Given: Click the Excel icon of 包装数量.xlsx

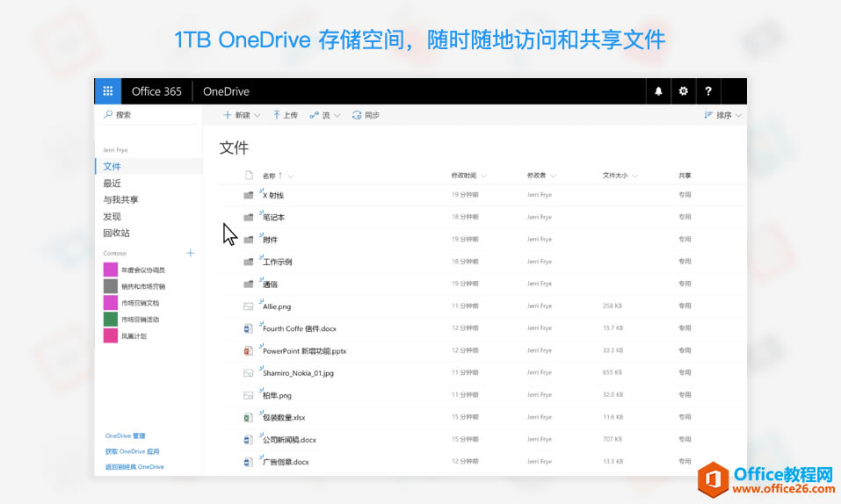Looking at the screenshot, I should pos(249,417).
